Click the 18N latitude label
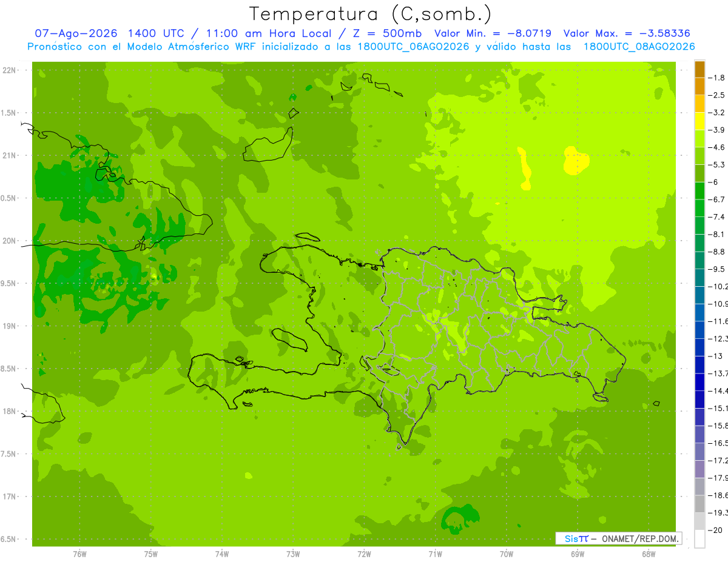This screenshot has width=728, height=562. 9,411
